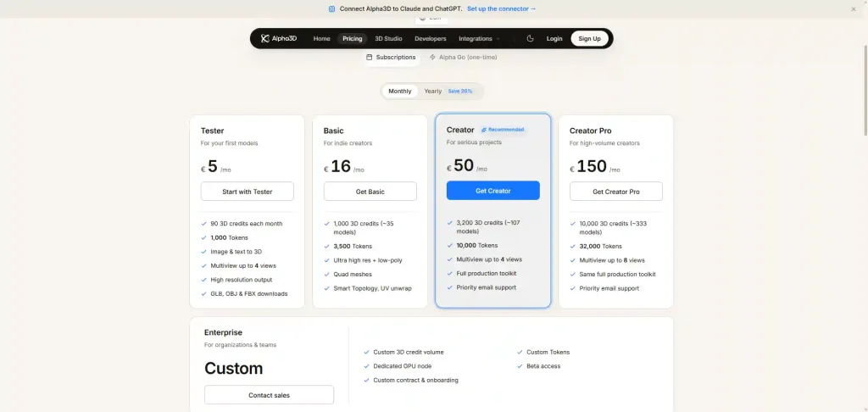
Task: Open Developers nav item
Action: pyautogui.click(x=430, y=39)
